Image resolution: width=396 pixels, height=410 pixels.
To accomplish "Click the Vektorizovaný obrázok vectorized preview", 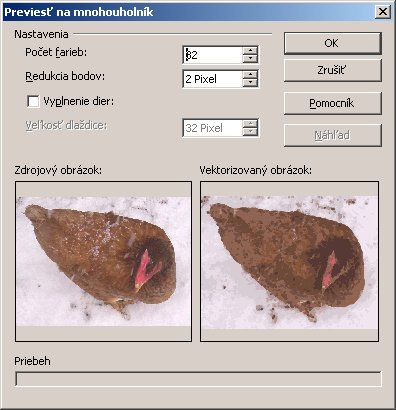I will click(289, 261).
